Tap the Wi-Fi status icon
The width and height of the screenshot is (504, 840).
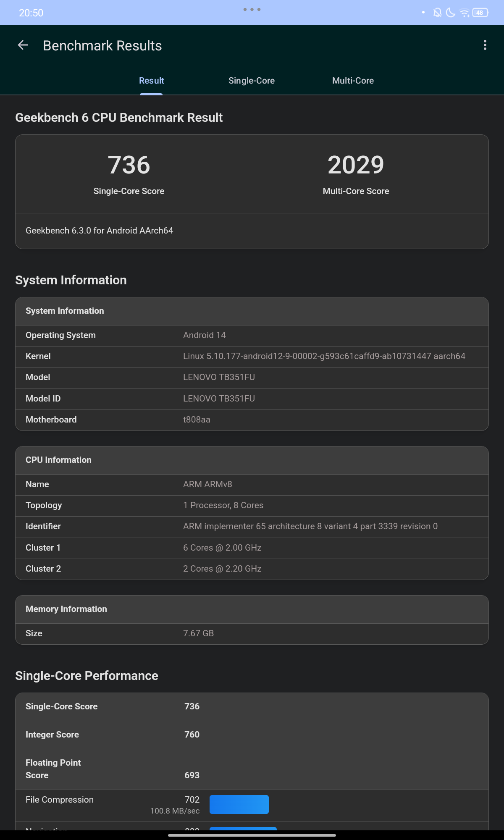tap(465, 13)
